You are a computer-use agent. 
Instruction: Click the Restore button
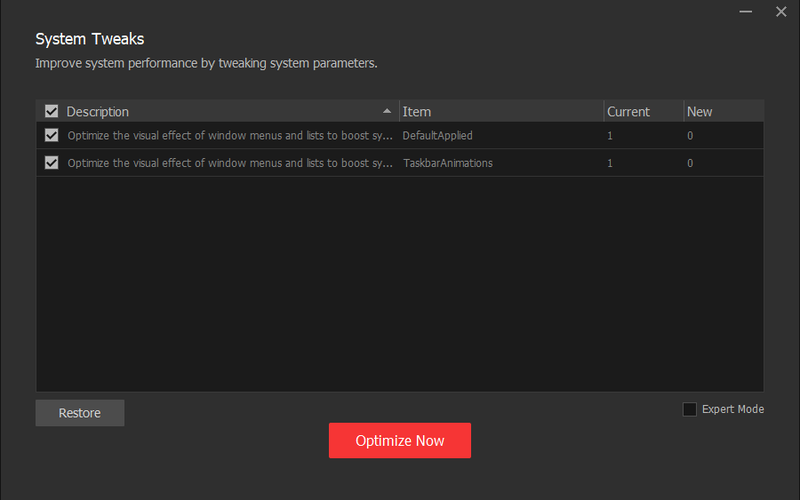point(80,413)
